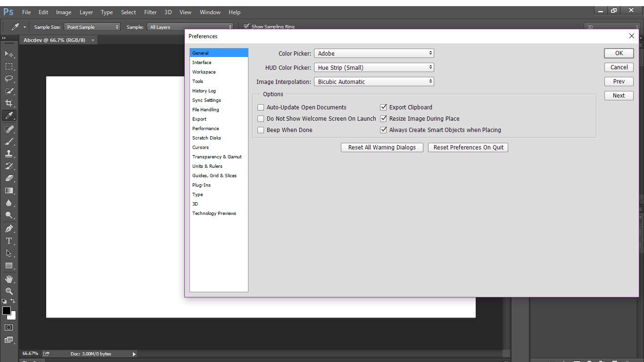Open the HUD Color Picker dropdown
644x362 pixels.
[374, 67]
